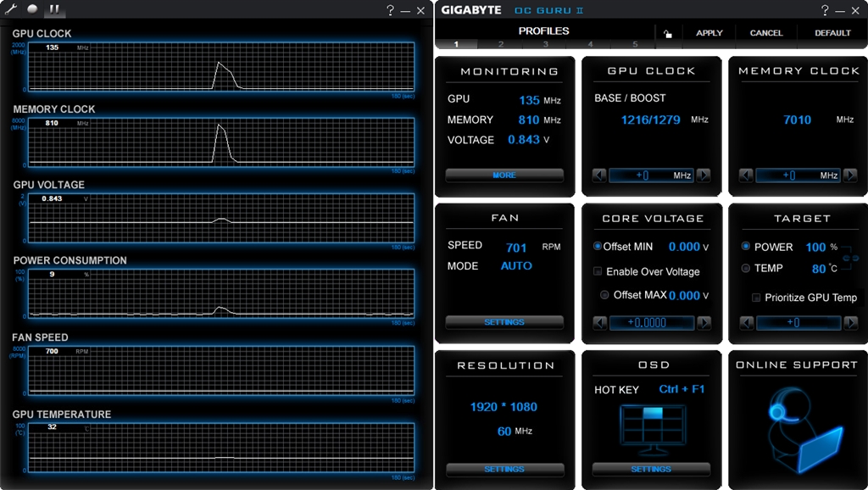The image size is (868, 490).
Task: Click the MEMORY CLOCK graph
Action: coord(221,142)
